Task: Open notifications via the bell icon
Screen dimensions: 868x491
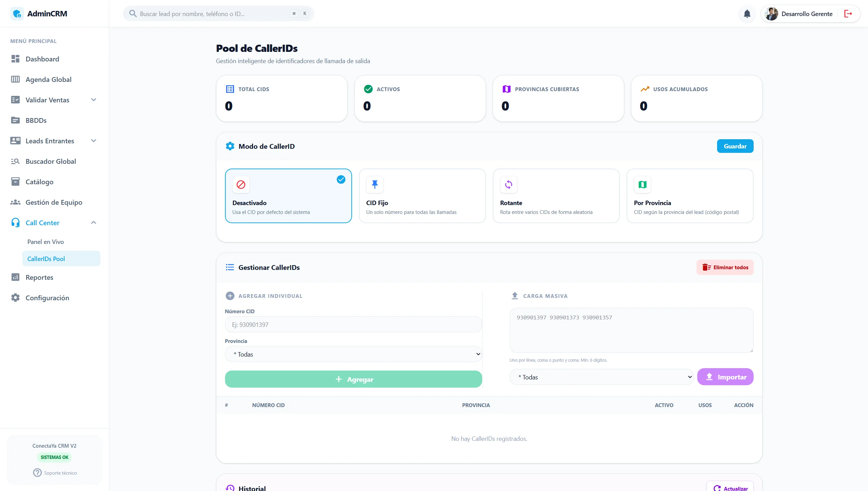Action: [746, 14]
